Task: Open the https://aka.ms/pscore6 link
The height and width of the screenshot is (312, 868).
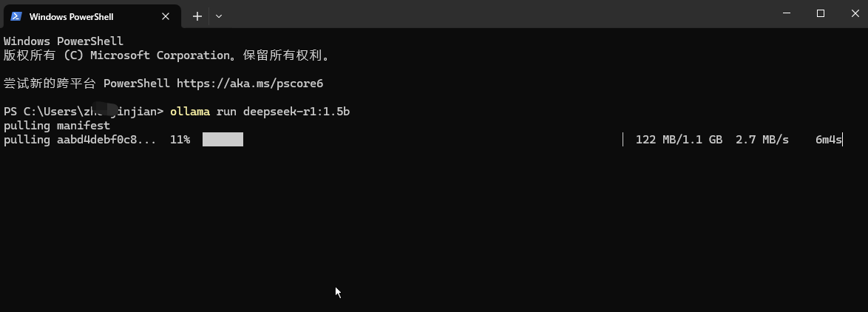Action: (x=250, y=84)
